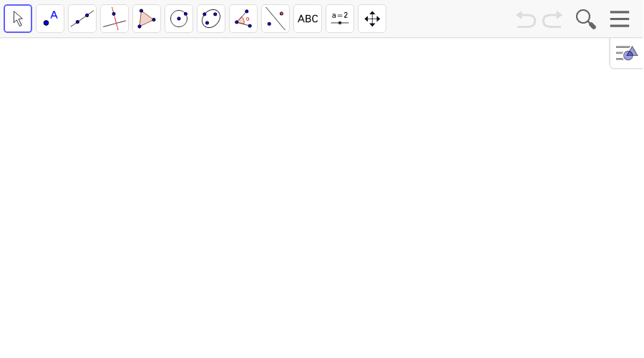
Task: Choose the Point tool
Action: tap(50, 19)
